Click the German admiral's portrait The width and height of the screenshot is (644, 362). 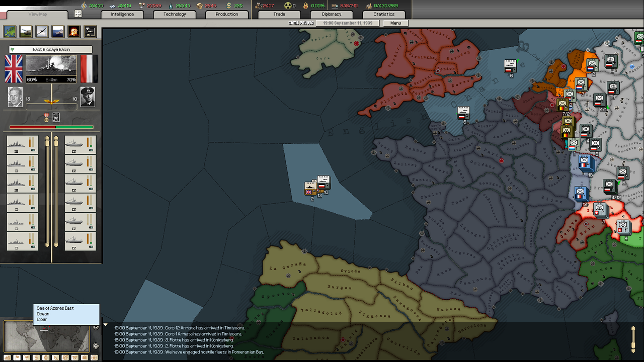88,97
